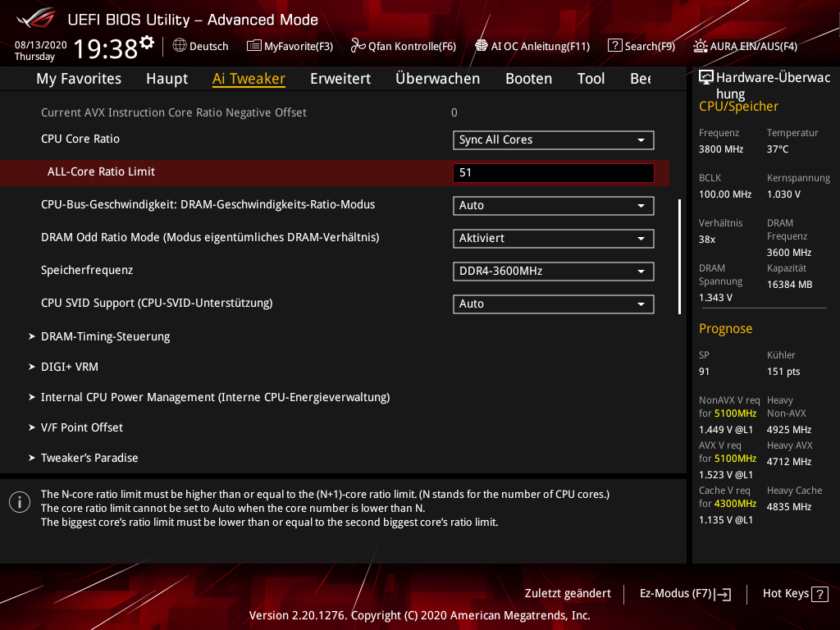The width and height of the screenshot is (840, 630).
Task: Open Search(F9)
Action: click(x=641, y=46)
